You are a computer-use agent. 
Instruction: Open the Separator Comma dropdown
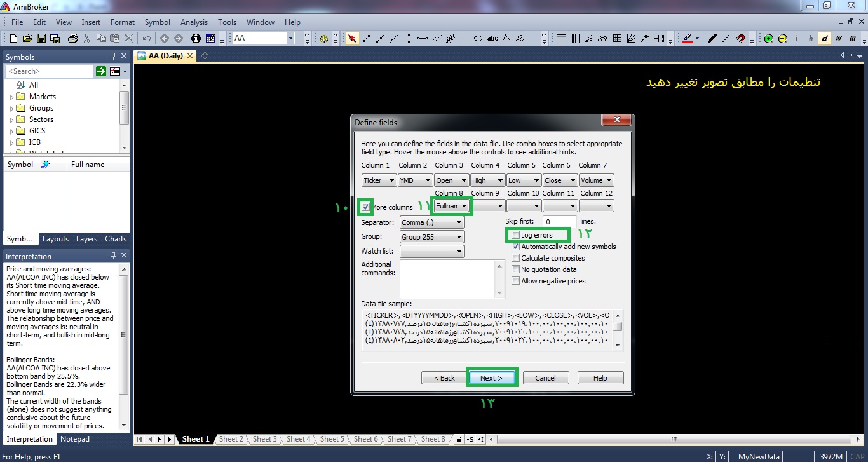coord(431,223)
